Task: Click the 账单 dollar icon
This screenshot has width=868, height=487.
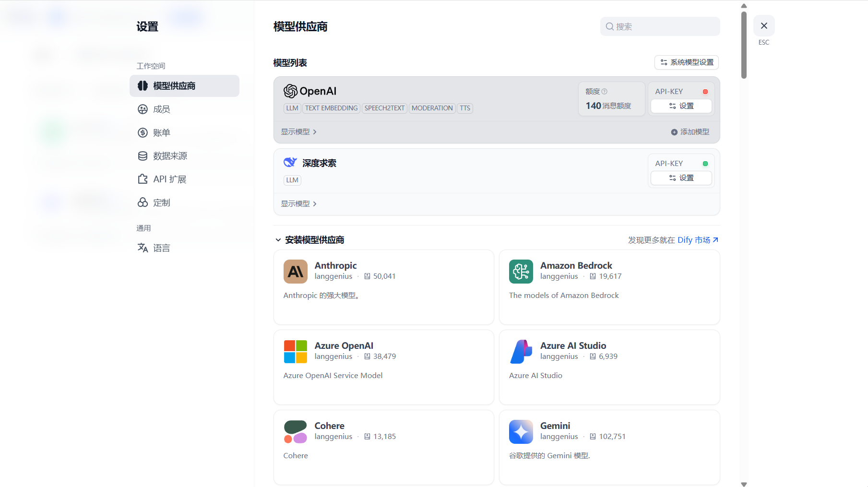Action: pos(143,133)
